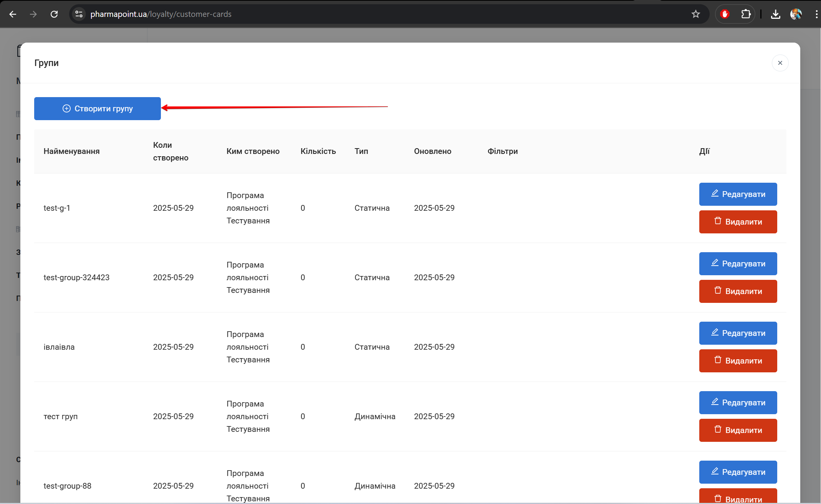Open the browser profile avatar
The width and height of the screenshot is (821, 504).
click(796, 14)
